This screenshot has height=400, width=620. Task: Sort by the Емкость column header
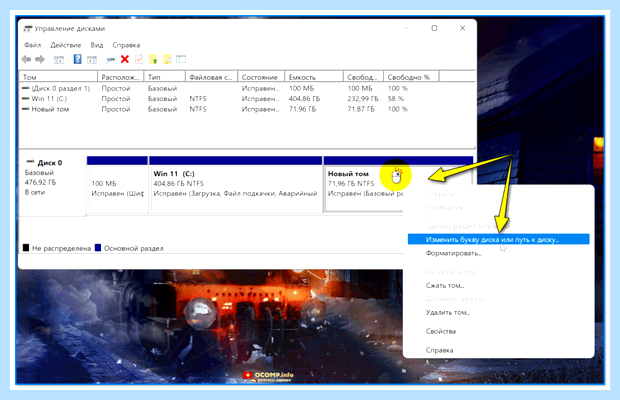point(314,77)
